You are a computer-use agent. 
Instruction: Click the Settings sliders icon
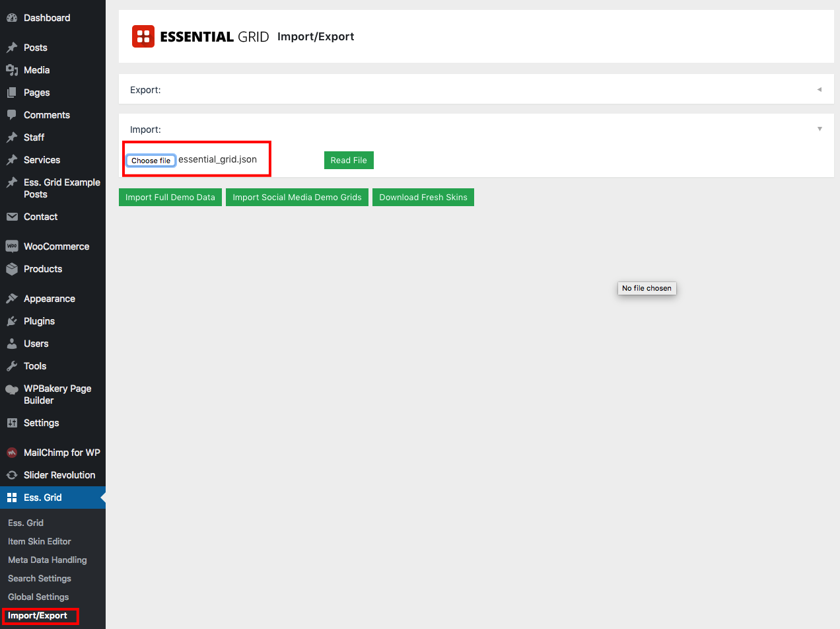tap(12, 423)
